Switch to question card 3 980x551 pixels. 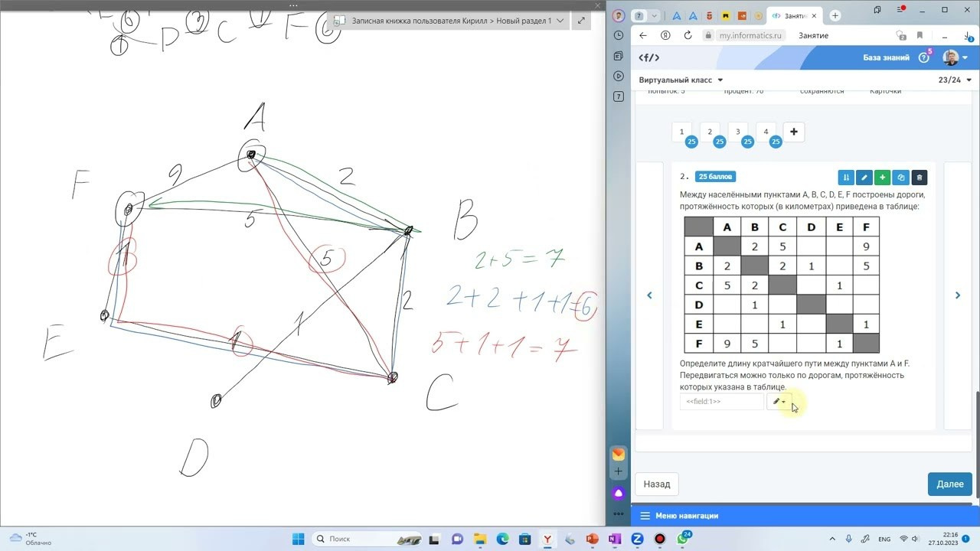[738, 132]
